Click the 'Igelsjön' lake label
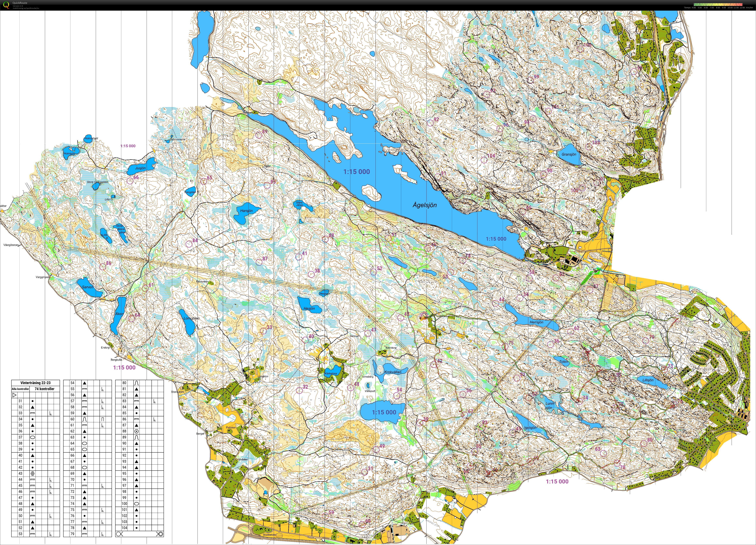Image resolution: width=756 pixels, height=545 pixels. (530, 428)
